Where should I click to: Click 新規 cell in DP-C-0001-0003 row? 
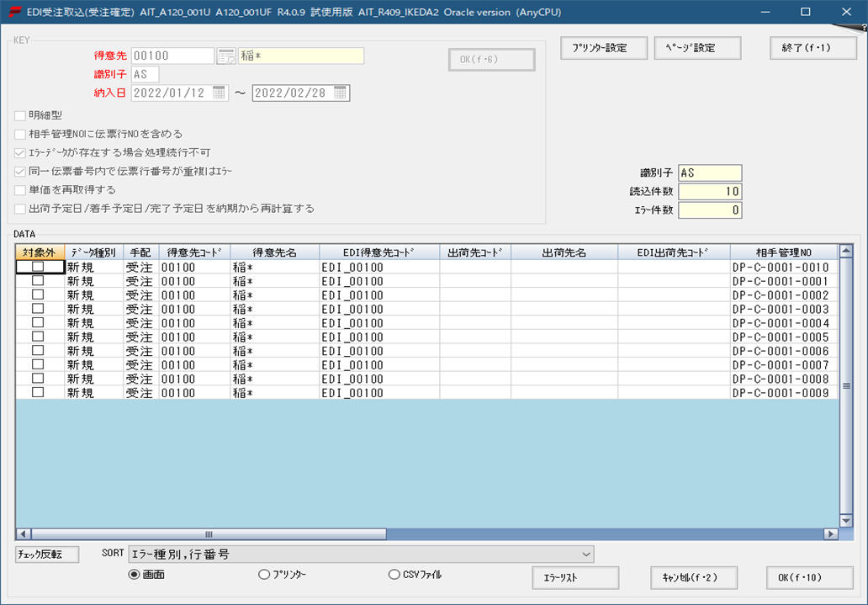(93, 309)
